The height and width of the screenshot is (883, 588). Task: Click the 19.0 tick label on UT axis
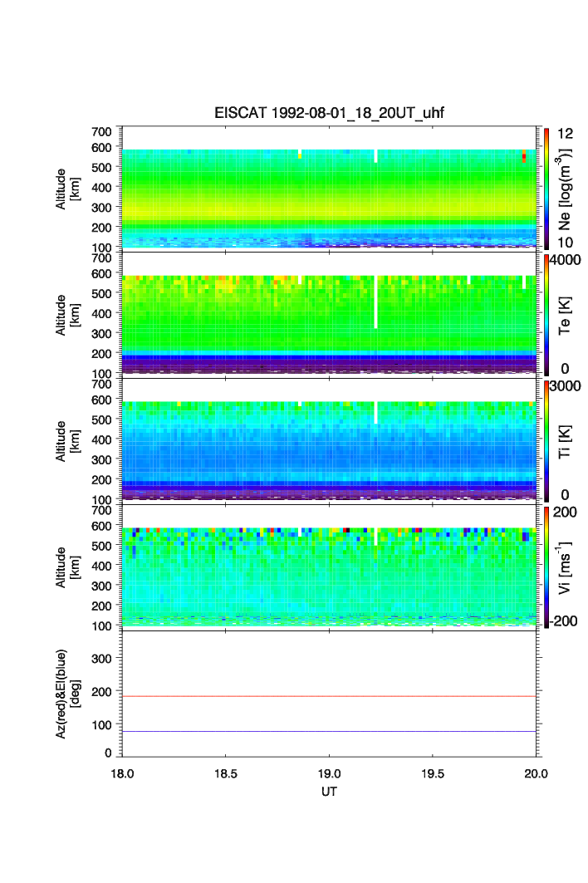[x=329, y=773]
